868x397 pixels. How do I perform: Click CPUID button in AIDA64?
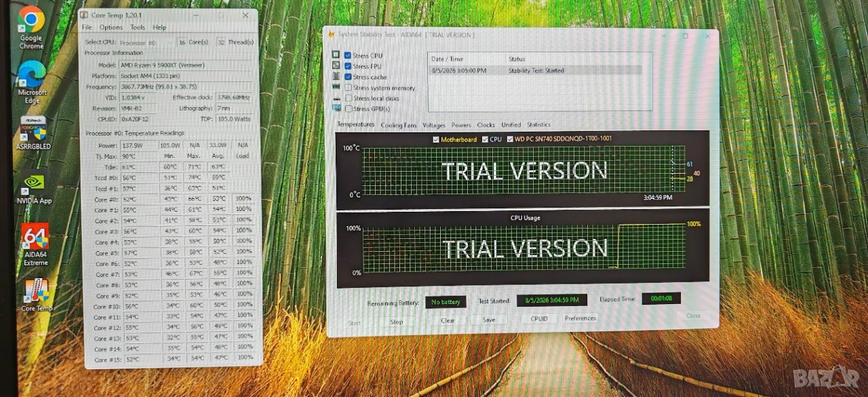[x=539, y=318]
